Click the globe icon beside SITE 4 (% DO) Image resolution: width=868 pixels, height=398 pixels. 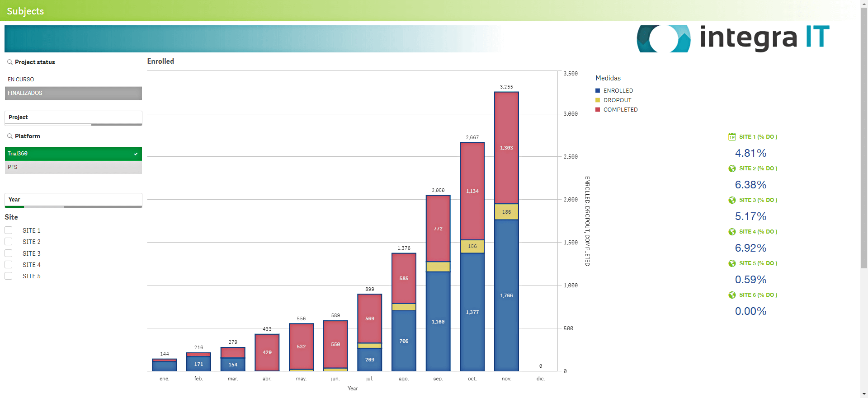tap(732, 232)
